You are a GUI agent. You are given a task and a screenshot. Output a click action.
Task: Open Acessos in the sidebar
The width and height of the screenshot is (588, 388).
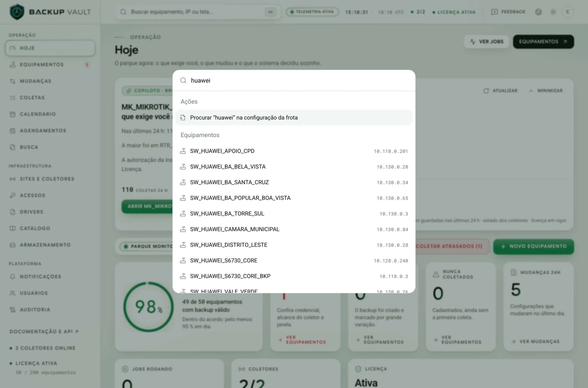(x=50, y=196)
